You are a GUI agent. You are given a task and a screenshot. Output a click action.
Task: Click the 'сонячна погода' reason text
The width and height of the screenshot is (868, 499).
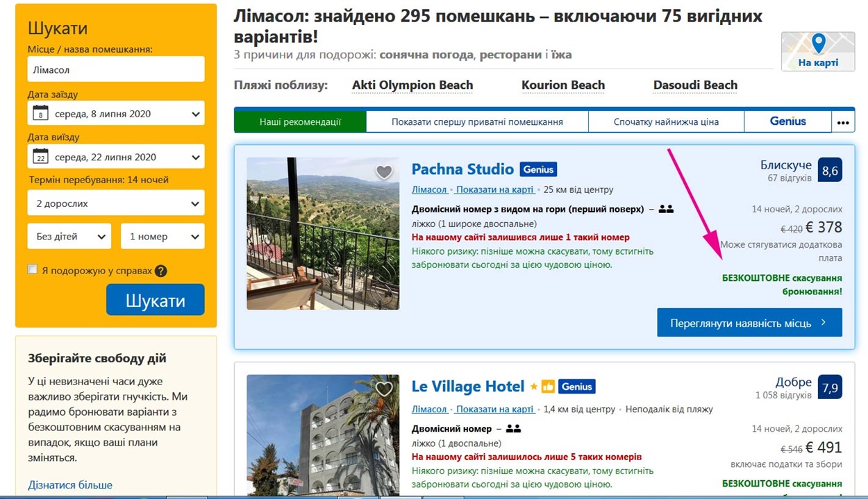(x=426, y=54)
